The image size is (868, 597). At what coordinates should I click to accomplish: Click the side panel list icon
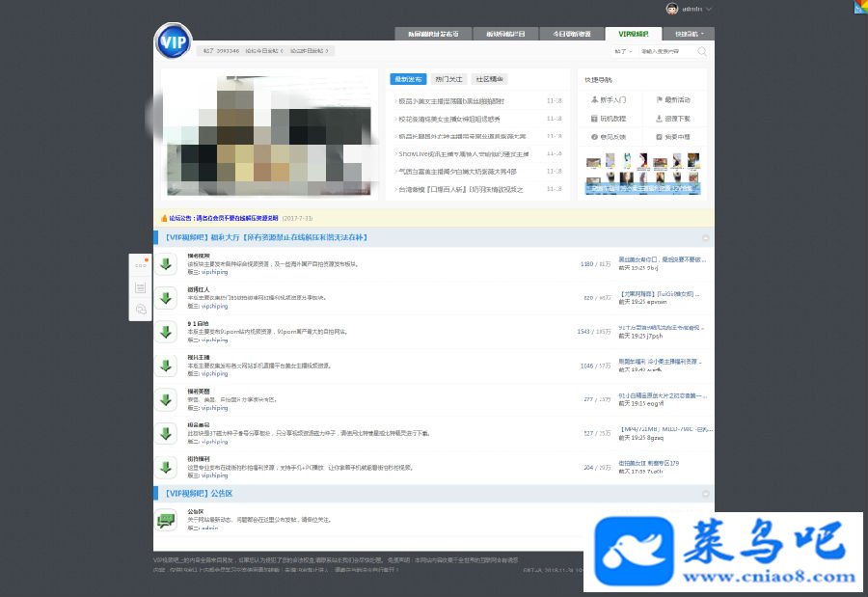coord(141,287)
